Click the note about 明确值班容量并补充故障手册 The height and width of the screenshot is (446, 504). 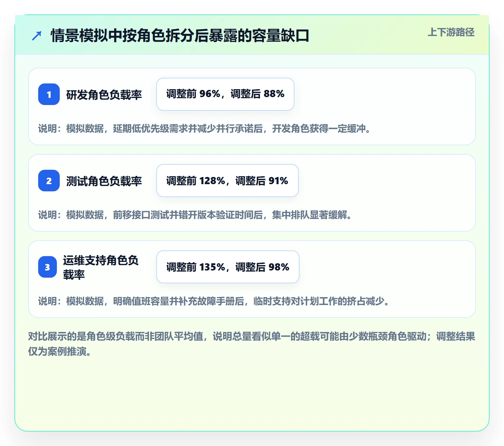click(214, 301)
